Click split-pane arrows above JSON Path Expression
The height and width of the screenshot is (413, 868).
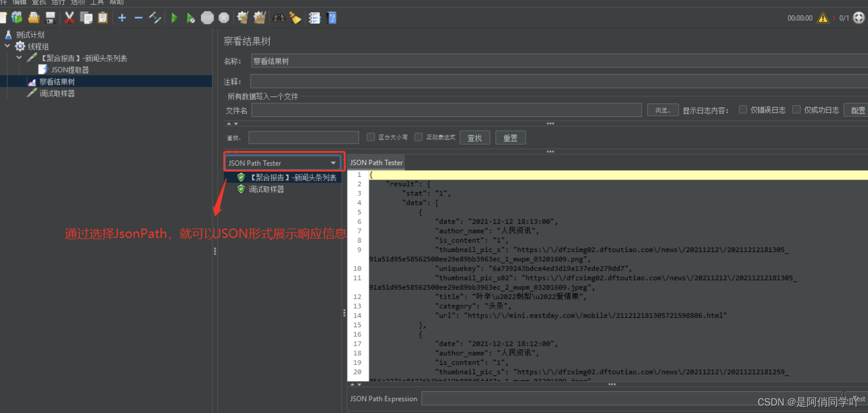pyautogui.click(x=356, y=384)
